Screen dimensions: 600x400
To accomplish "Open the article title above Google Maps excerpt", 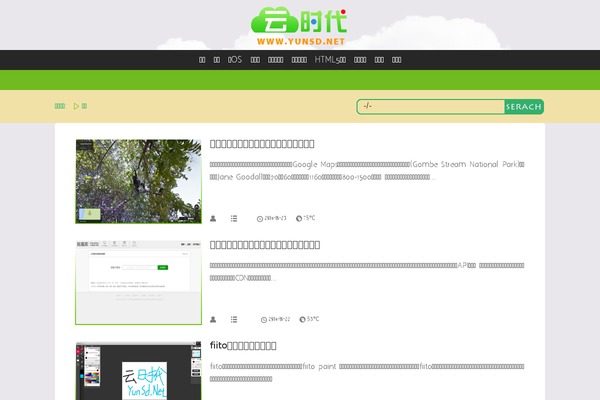I will click(x=262, y=144).
